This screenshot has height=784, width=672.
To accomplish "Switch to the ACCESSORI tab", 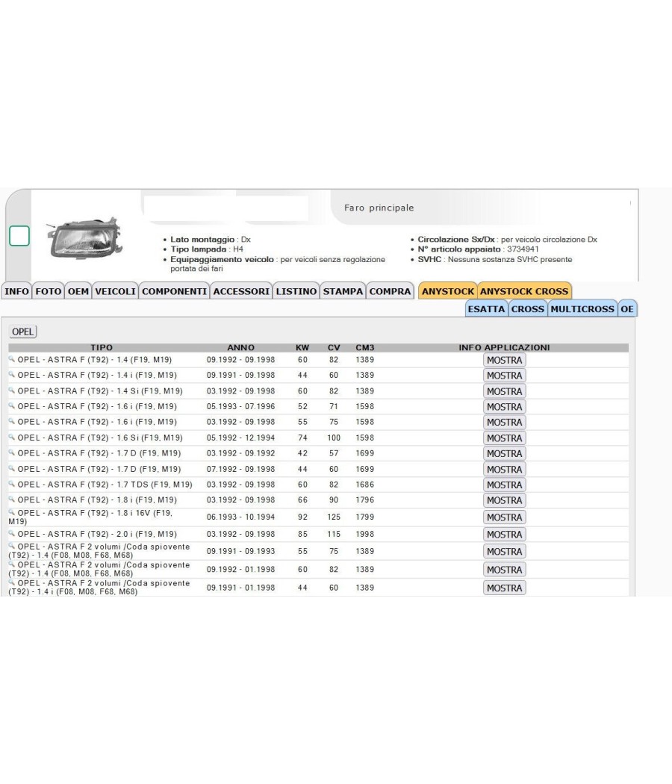I will 241,291.
